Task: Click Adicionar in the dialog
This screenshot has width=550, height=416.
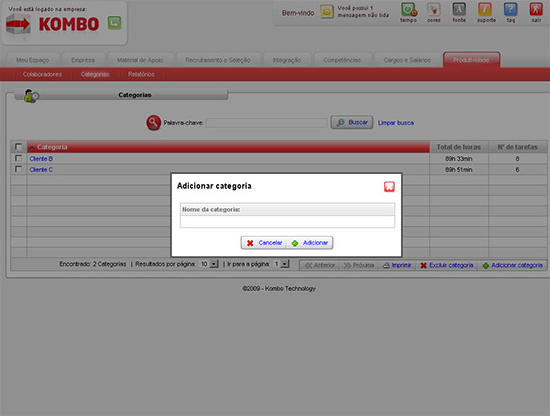Action: (x=310, y=243)
